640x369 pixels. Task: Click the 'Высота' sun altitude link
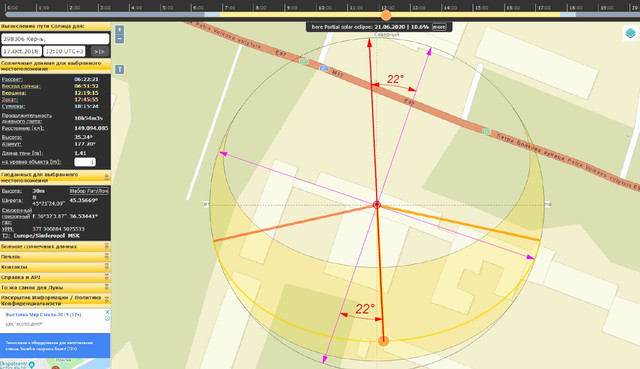12,137
